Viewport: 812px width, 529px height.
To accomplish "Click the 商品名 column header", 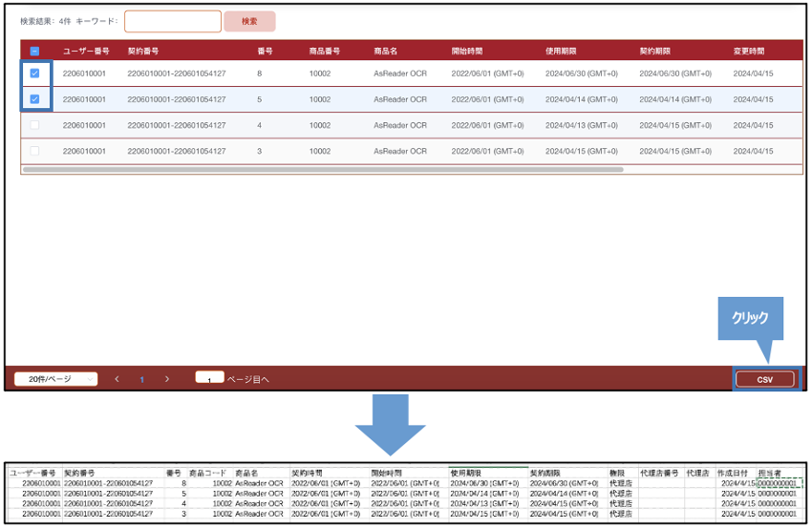I will point(386,51).
